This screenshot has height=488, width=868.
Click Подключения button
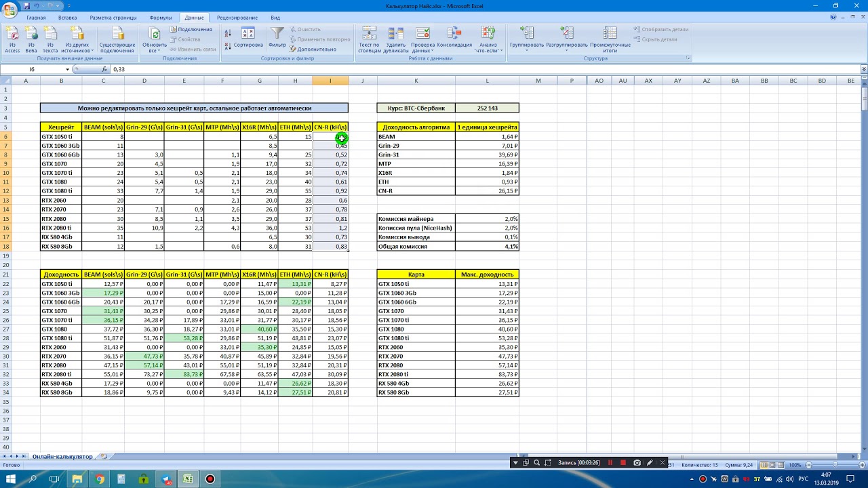click(x=191, y=29)
